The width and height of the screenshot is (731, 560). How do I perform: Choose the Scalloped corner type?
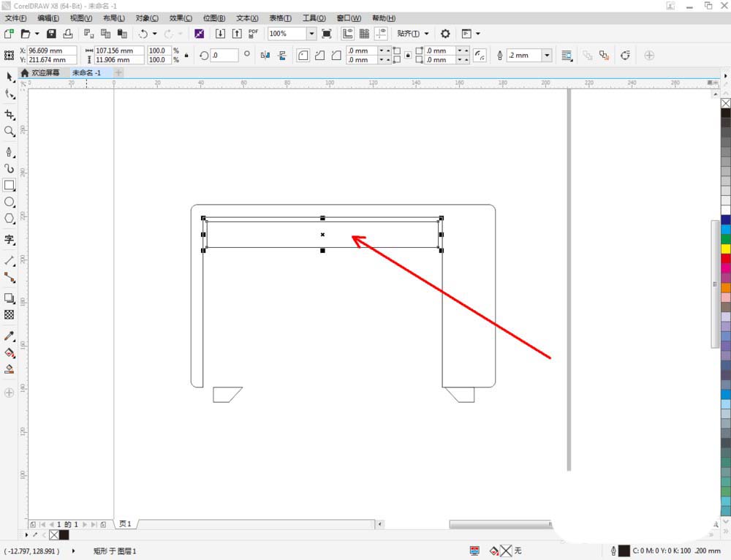(319, 56)
